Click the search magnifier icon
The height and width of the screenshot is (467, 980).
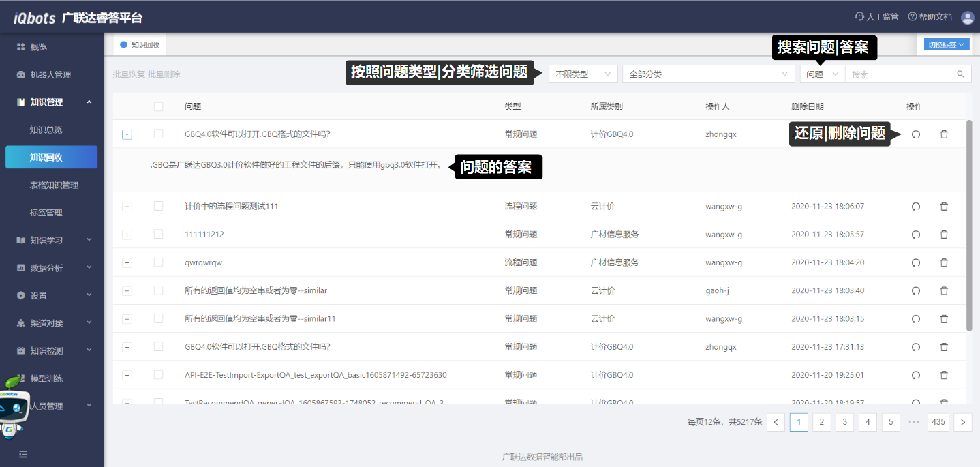pyautogui.click(x=961, y=74)
